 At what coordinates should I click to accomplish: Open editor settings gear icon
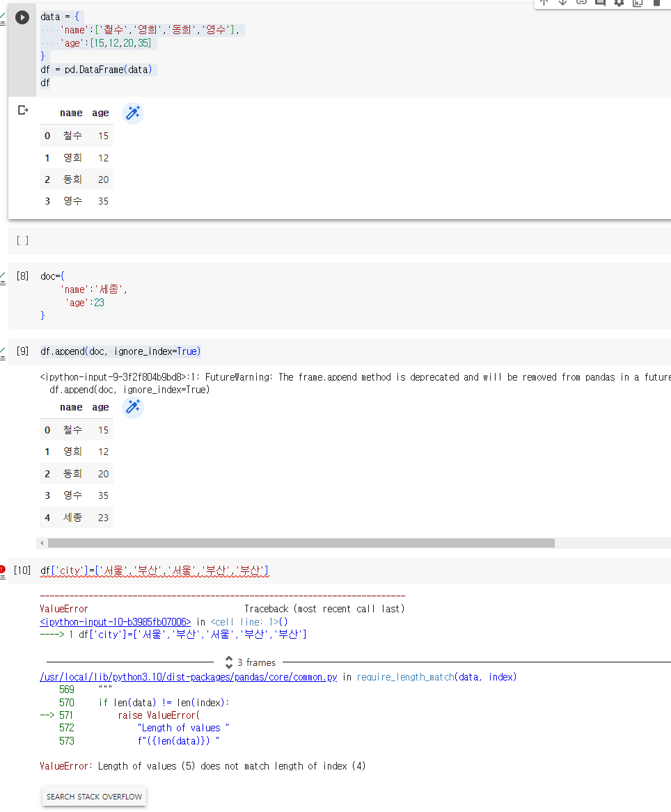click(619, 3)
